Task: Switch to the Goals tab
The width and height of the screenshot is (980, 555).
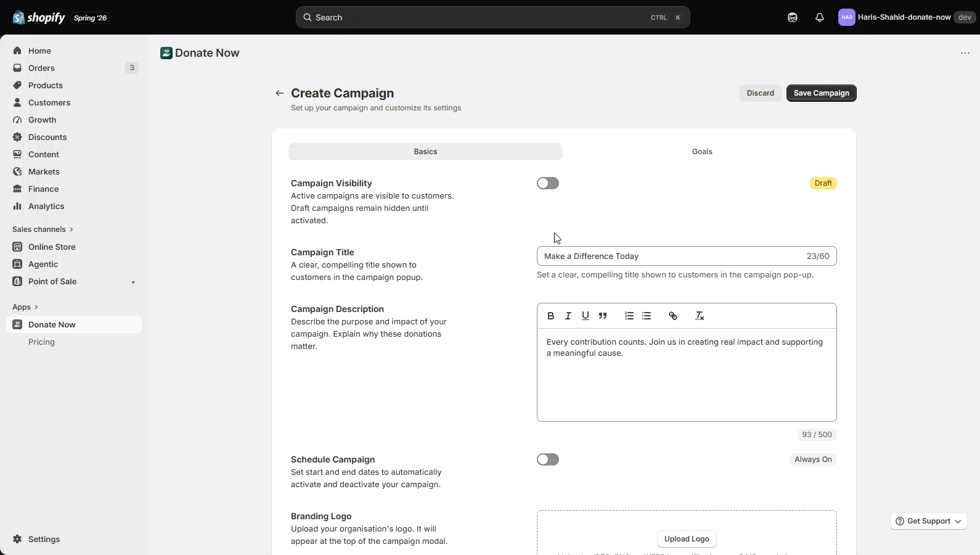Action: [702, 152]
